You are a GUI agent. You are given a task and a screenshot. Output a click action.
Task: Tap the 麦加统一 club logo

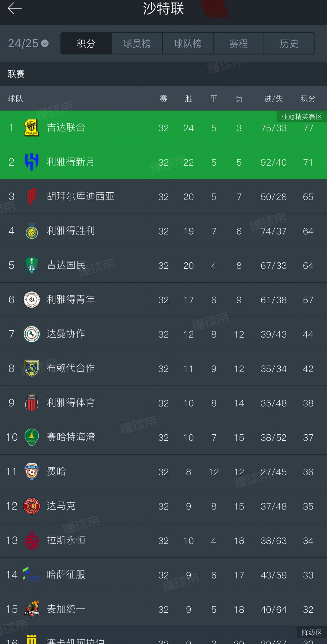click(31, 609)
